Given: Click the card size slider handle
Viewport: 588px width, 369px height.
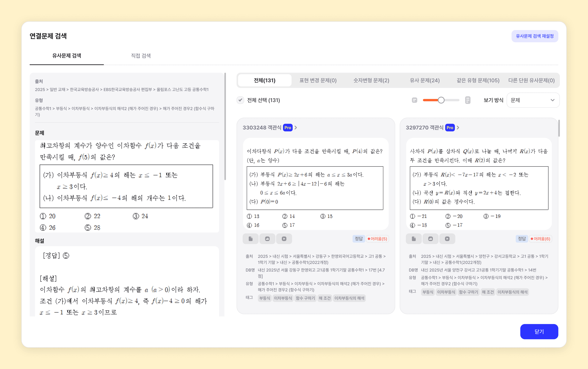Looking at the screenshot, I should [441, 100].
